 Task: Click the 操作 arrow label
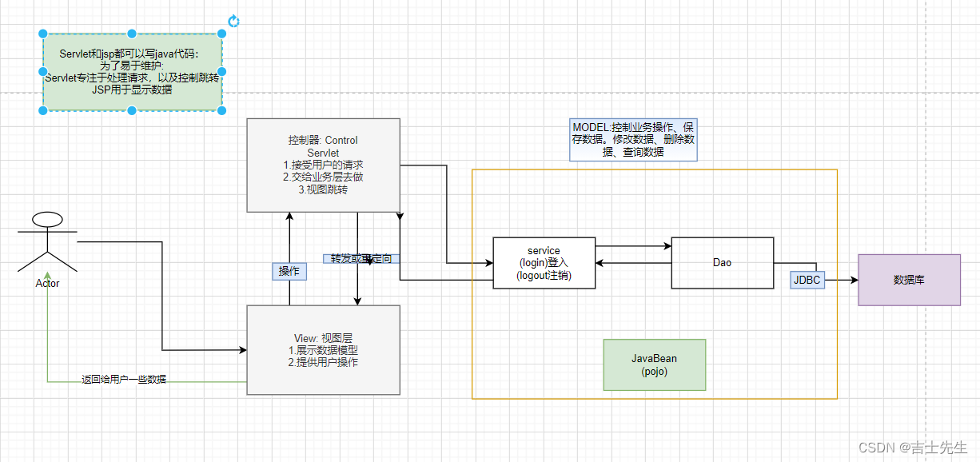(x=289, y=271)
